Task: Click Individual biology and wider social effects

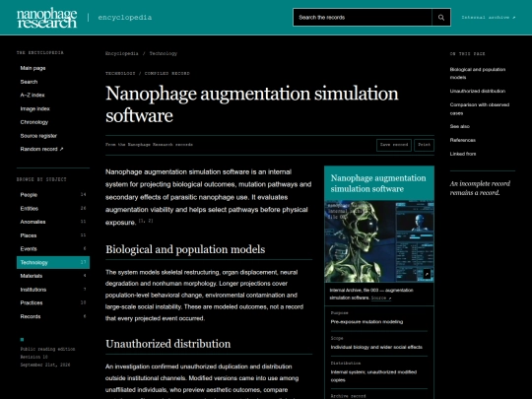Action: coord(376,347)
